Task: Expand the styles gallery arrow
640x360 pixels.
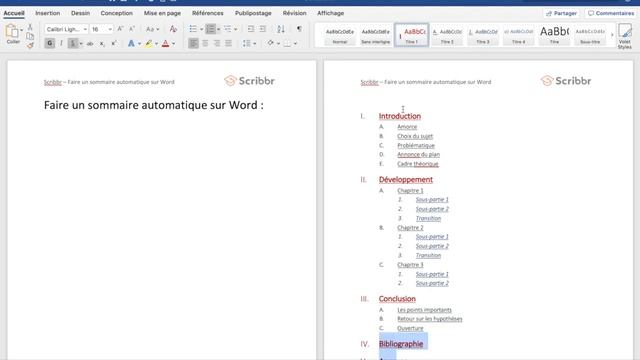Action: coord(612,35)
